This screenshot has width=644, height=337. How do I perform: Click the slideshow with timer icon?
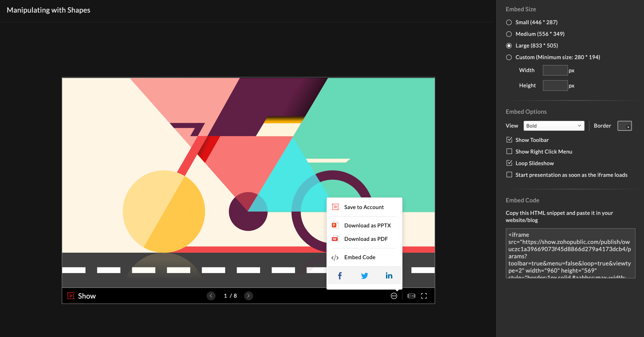pyautogui.click(x=411, y=296)
